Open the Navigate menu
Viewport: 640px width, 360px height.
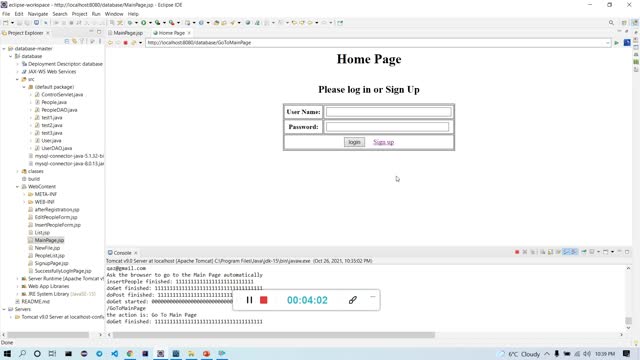[x=38, y=14]
